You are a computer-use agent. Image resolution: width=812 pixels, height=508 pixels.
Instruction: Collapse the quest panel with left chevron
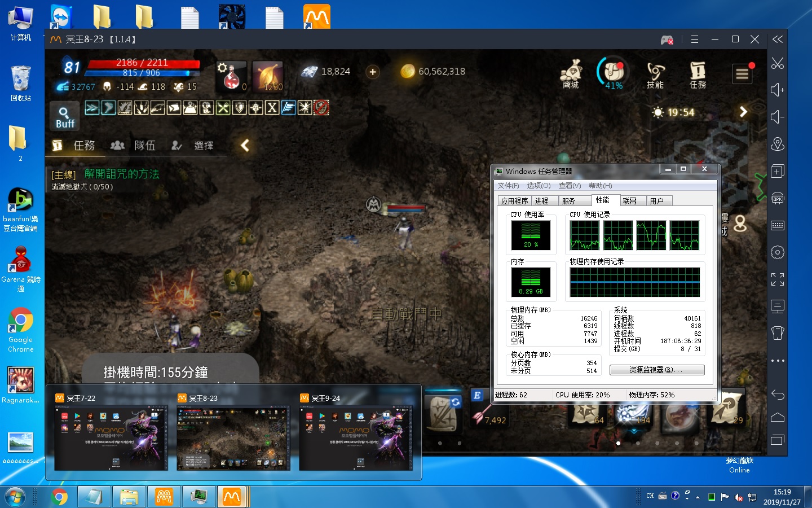(x=245, y=146)
